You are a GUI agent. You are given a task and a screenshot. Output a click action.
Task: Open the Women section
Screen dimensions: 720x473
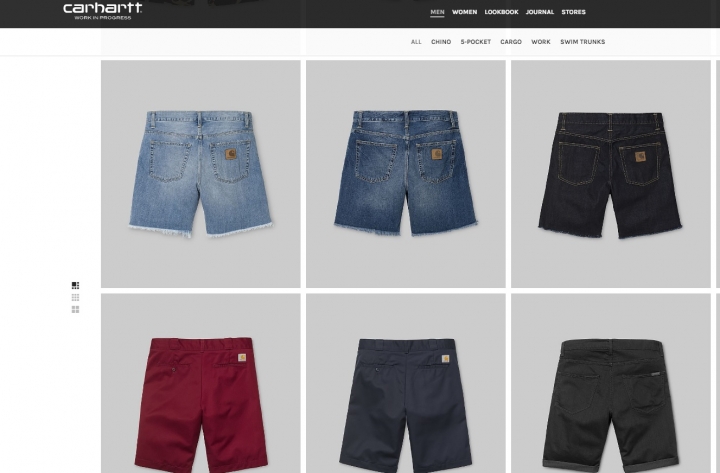coord(464,12)
